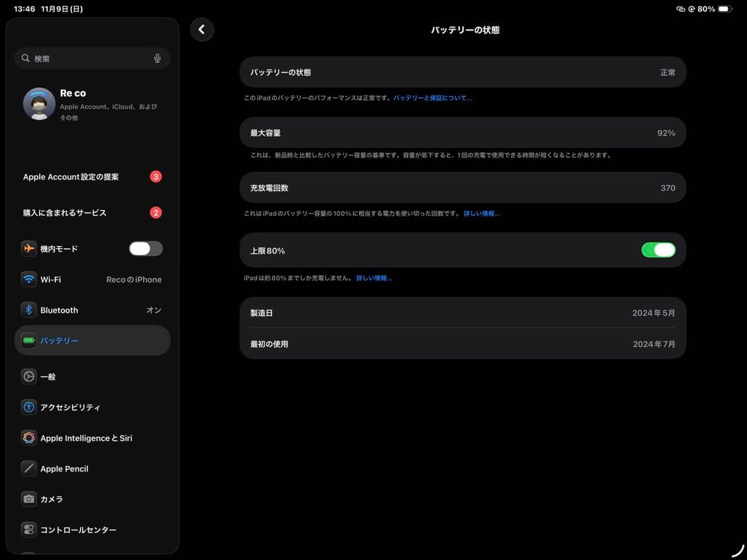Tap the アクセシビリティ icon
This screenshot has height=560, width=747.
[x=28, y=407]
